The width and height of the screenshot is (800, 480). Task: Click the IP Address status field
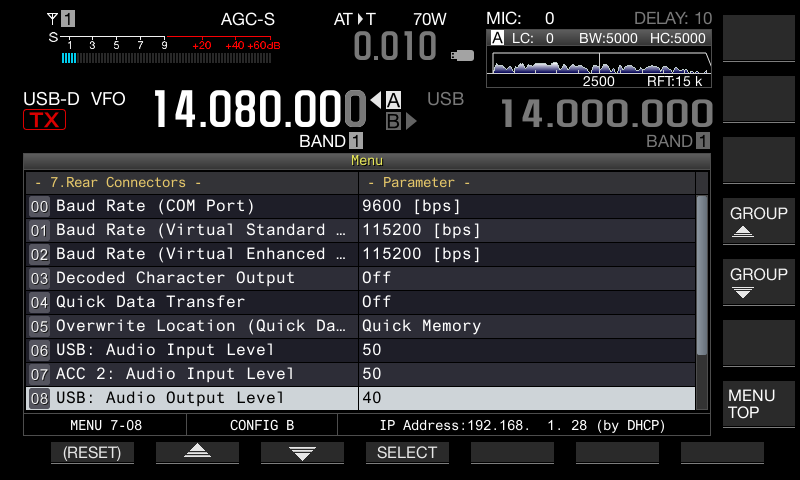coord(524,425)
